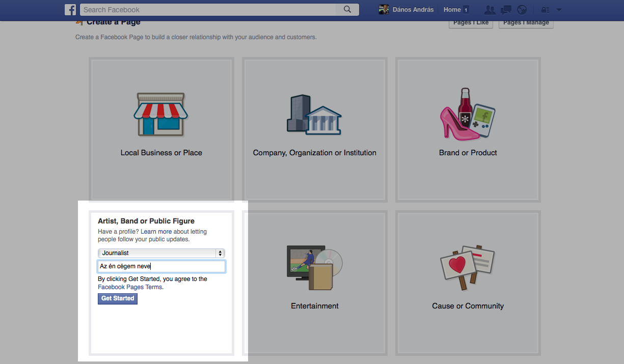The image size is (624, 364).
Task: Open the Journalist category dropdown
Action: (x=161, y=253)
